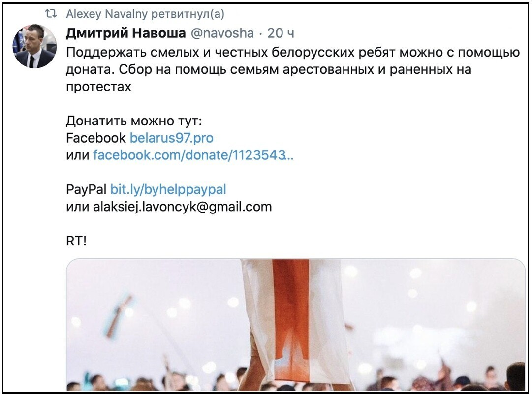Open the attached protest photo
The width and height of the screenshot is (532, 396).
295,325
